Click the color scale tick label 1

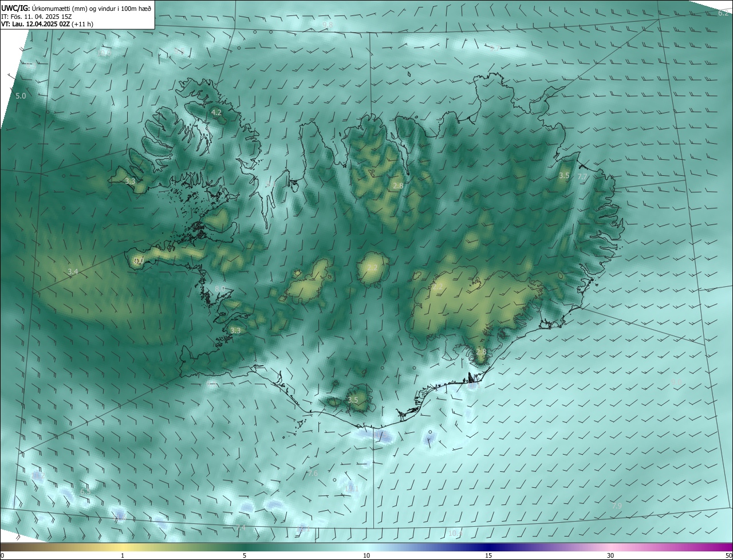[x=123, y=555]
